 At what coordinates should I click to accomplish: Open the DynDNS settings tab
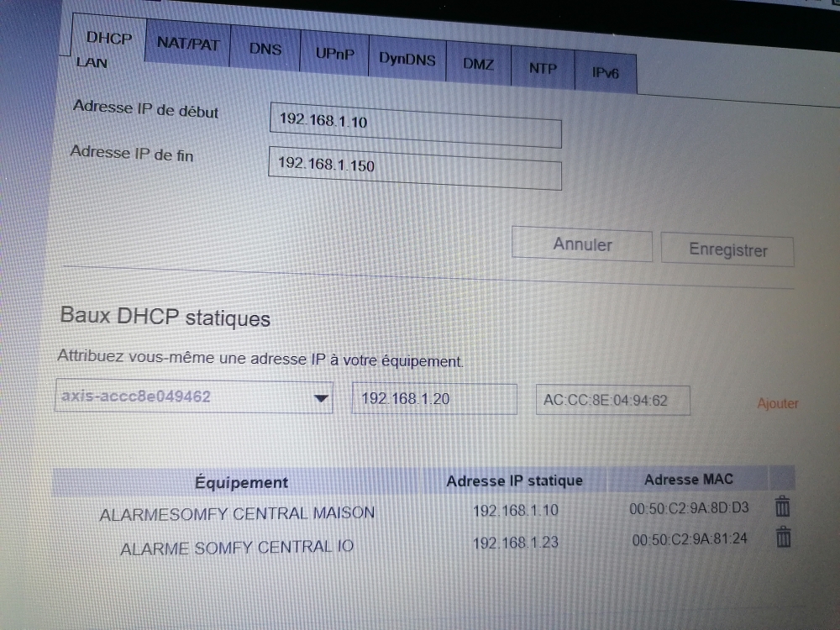(x=407, y=59)
